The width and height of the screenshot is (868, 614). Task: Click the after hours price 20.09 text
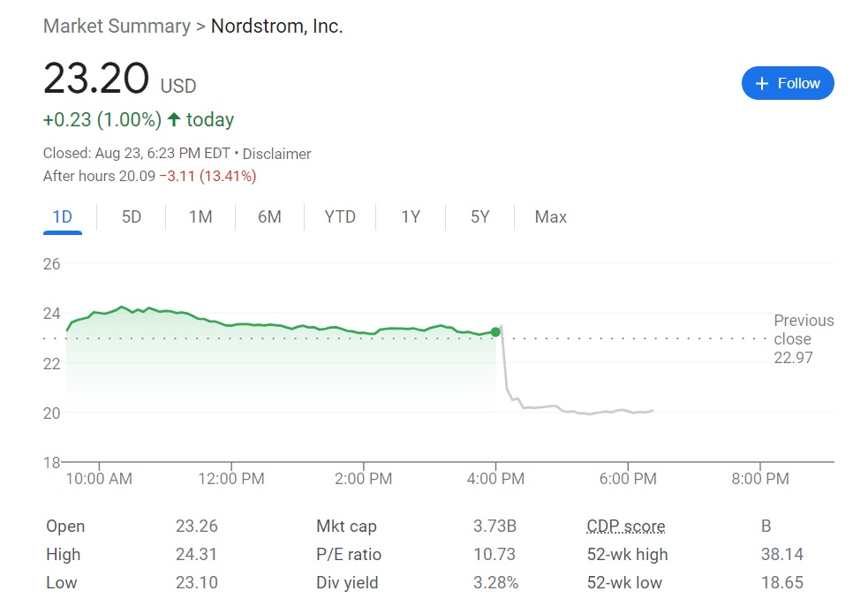coord(137,177)
